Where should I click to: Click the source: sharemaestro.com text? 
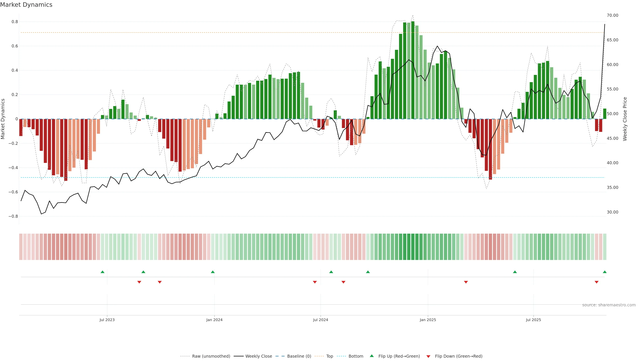[609, 305]
